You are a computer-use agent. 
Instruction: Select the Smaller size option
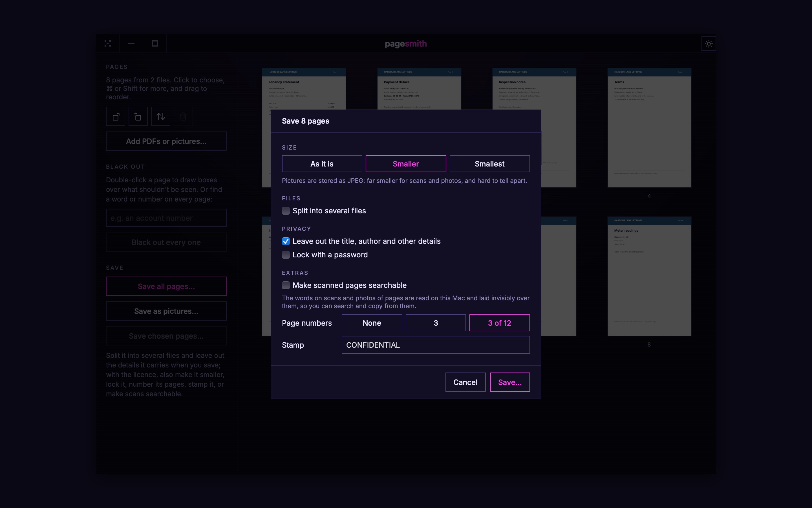click(x=406, y=164)
